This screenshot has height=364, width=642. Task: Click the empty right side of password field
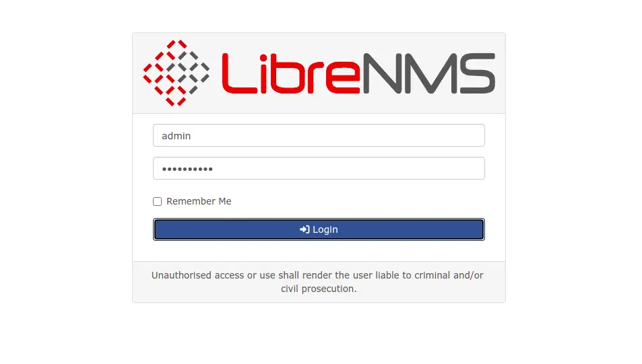click(368, 168)
